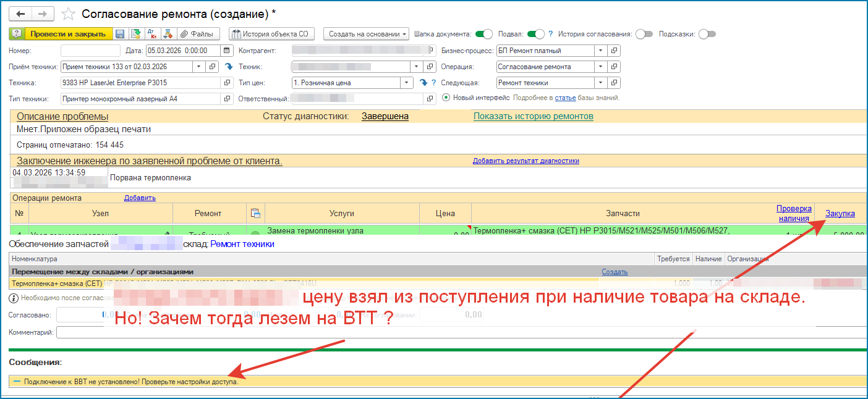Click blue refresh arrow next to Приём техники

228,67
